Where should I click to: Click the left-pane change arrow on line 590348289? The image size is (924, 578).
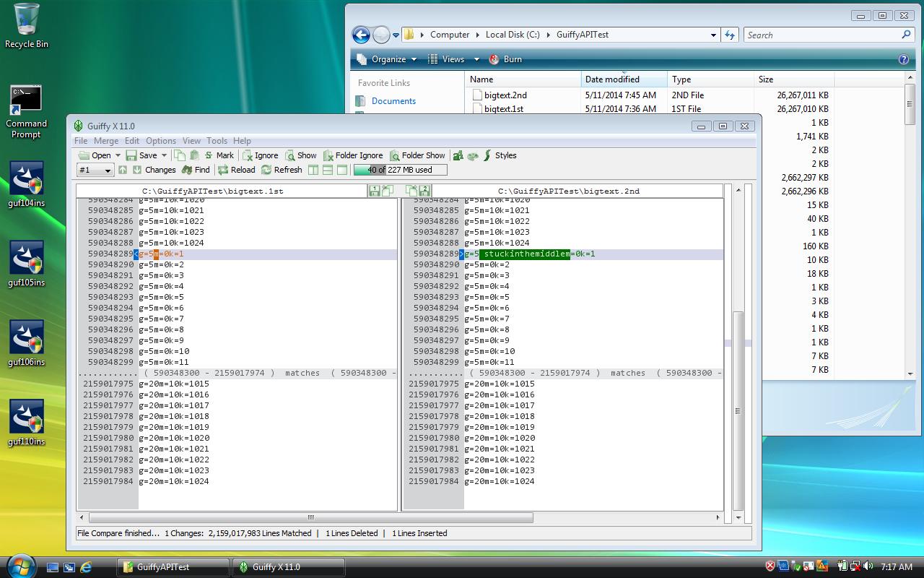(136, 254)
